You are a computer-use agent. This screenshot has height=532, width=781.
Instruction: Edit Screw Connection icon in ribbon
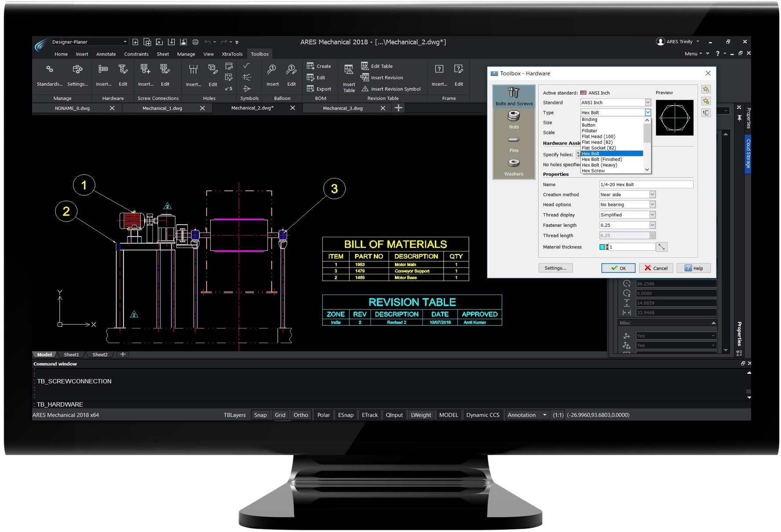pyautogui.click(x=165, y=69)
